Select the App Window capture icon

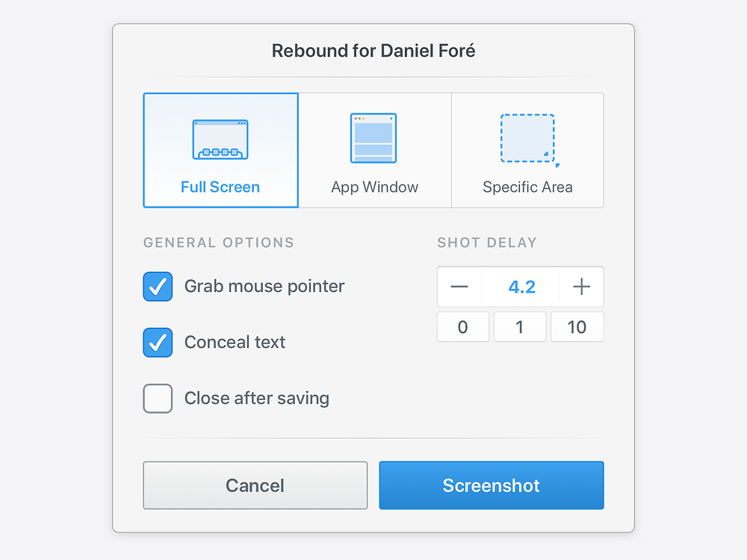coord(374,138)
